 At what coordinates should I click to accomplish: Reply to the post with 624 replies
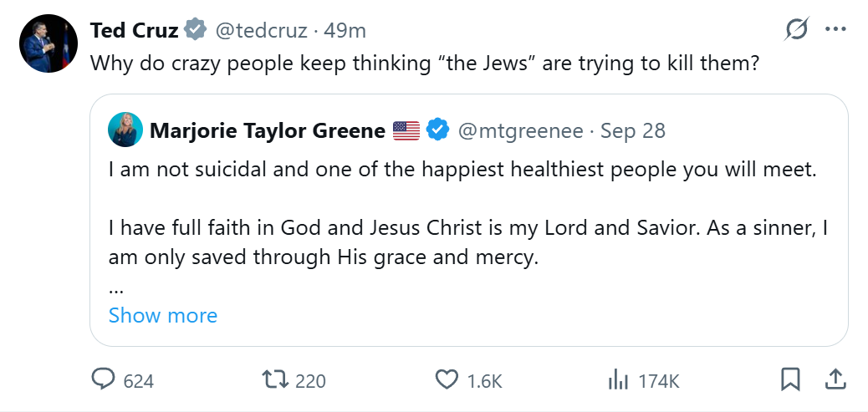point(104,380)
